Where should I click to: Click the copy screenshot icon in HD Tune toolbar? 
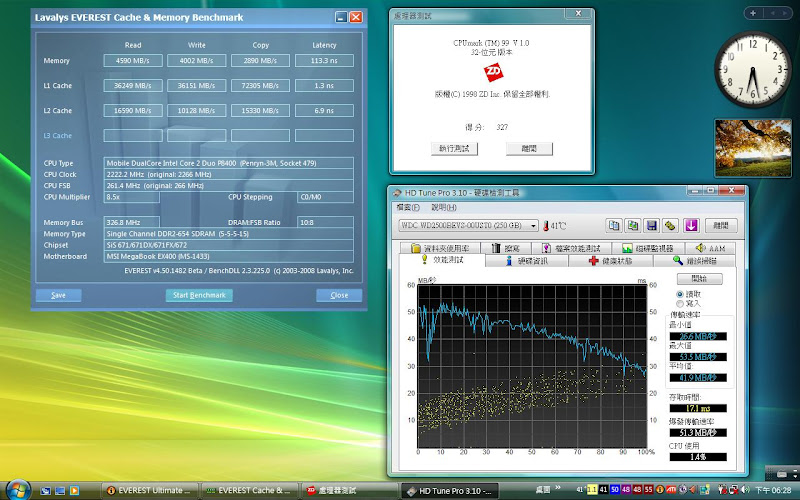[x=633, y=226]
